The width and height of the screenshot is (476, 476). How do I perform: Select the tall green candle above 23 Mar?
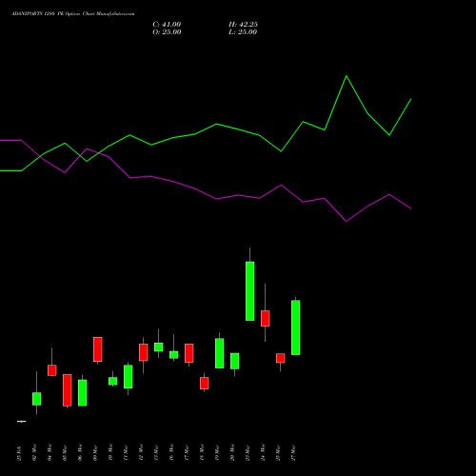(x=250, y=291)
